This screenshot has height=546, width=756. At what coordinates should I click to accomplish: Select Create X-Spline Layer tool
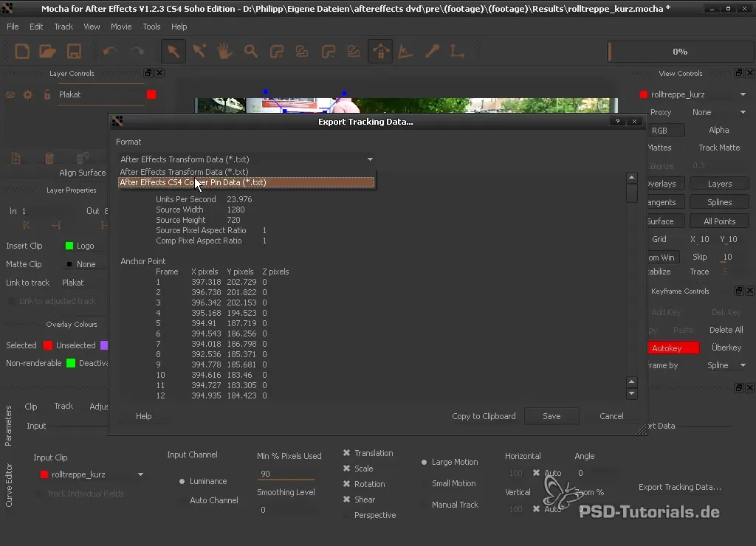tap(277, 51)
